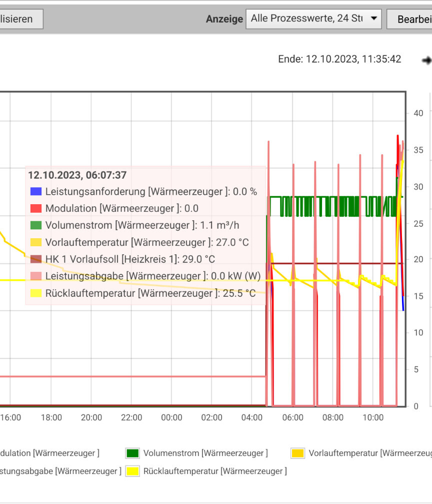Toggle the Rücklauftemperatur series via its legend label

tap(215, 471)
